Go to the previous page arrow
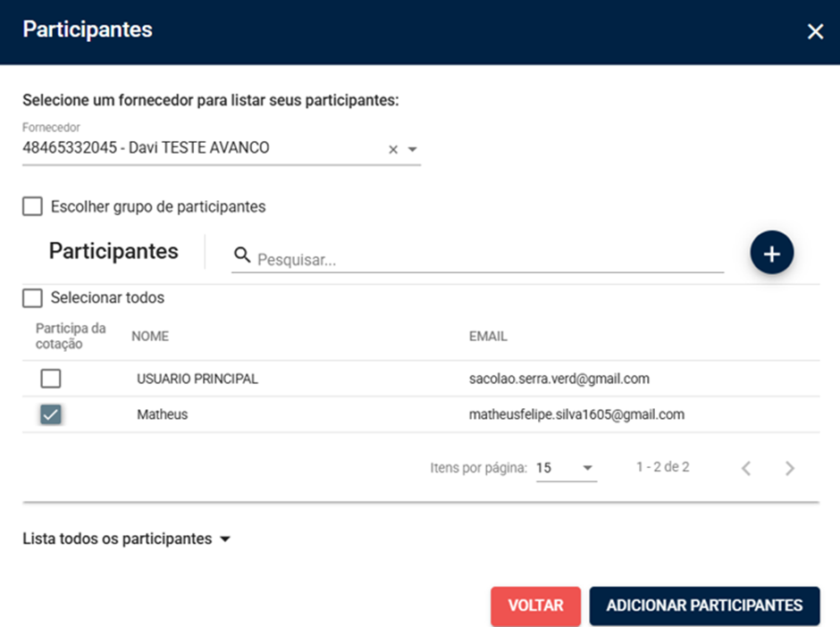Image resolution: width=840 pixels, height=627 pixels. [x=746, y=469]
